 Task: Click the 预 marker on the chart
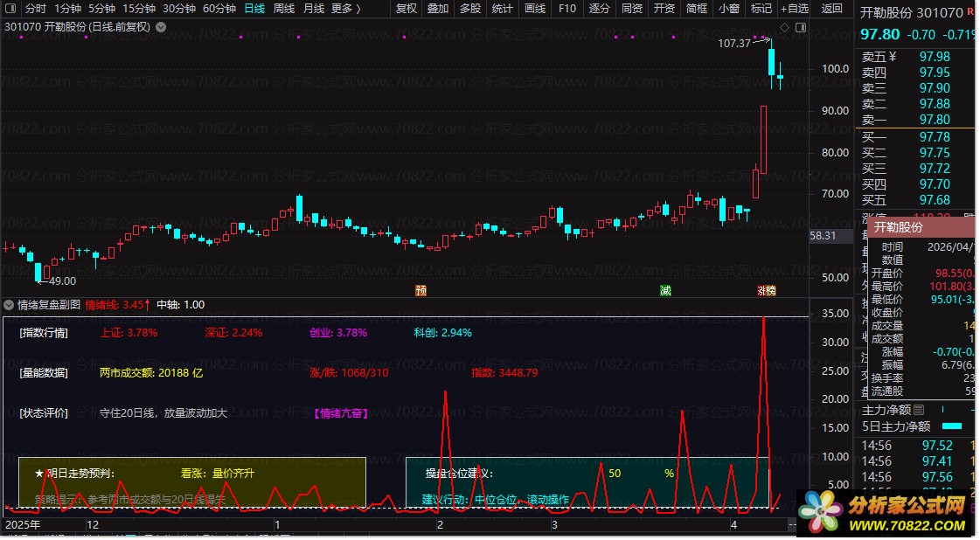coord(421,290)
